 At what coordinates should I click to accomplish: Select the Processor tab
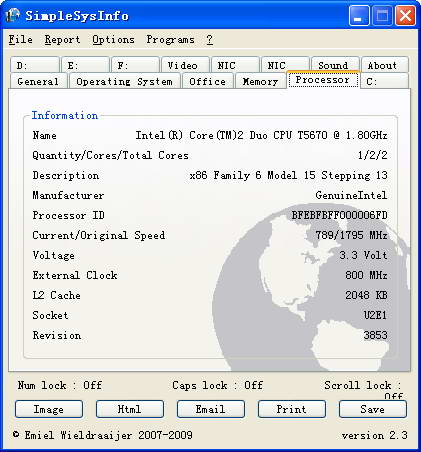pyautogui.click(x=323, y=80)
